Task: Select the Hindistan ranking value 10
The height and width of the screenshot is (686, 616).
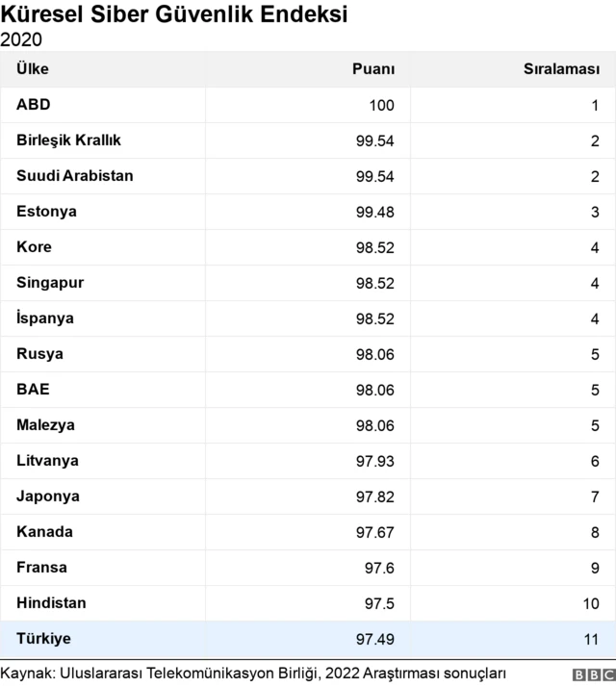Action: (x=591, y=604)
